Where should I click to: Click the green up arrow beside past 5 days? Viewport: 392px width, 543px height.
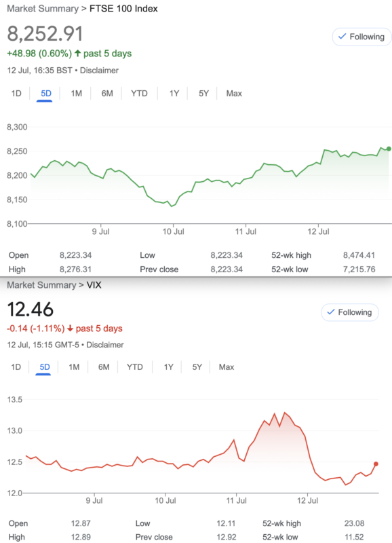point(77,54)
